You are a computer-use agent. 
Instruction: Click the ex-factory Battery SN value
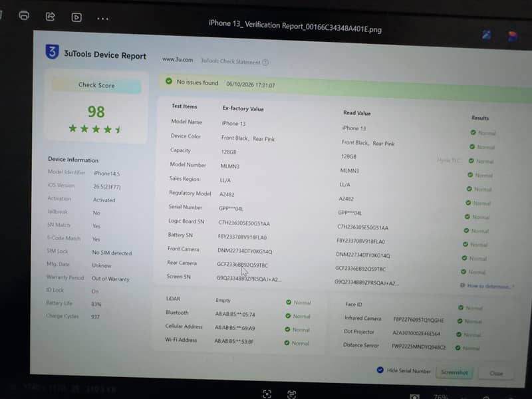coord(242,237)
